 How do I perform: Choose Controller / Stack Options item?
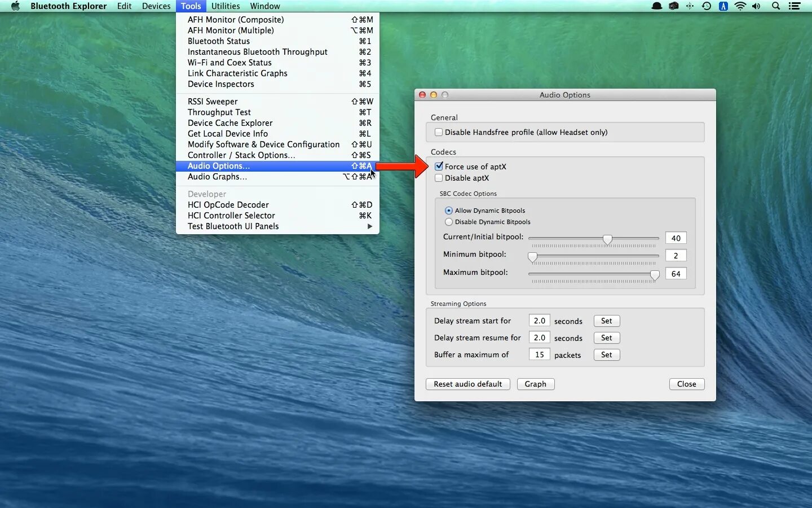tap(277, 155)
